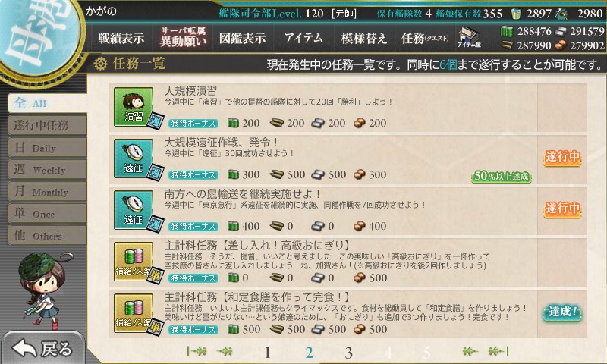Image resolution: width=607 pixels, height=364 pixels.
Task: Click the 大規模遠征作戦 expedition compass icon
Action: pyautogui.click(x=134, y=158)
